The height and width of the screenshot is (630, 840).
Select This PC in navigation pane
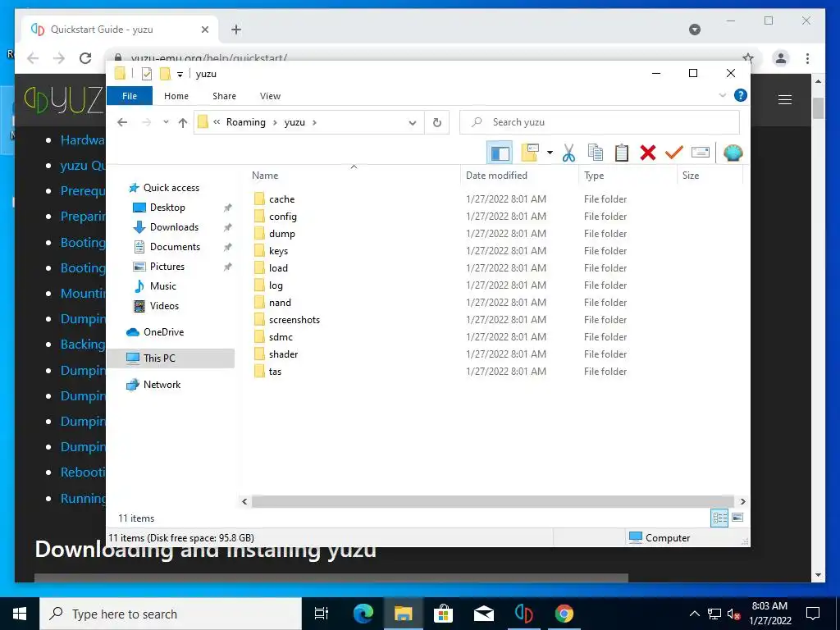point(171,358)
